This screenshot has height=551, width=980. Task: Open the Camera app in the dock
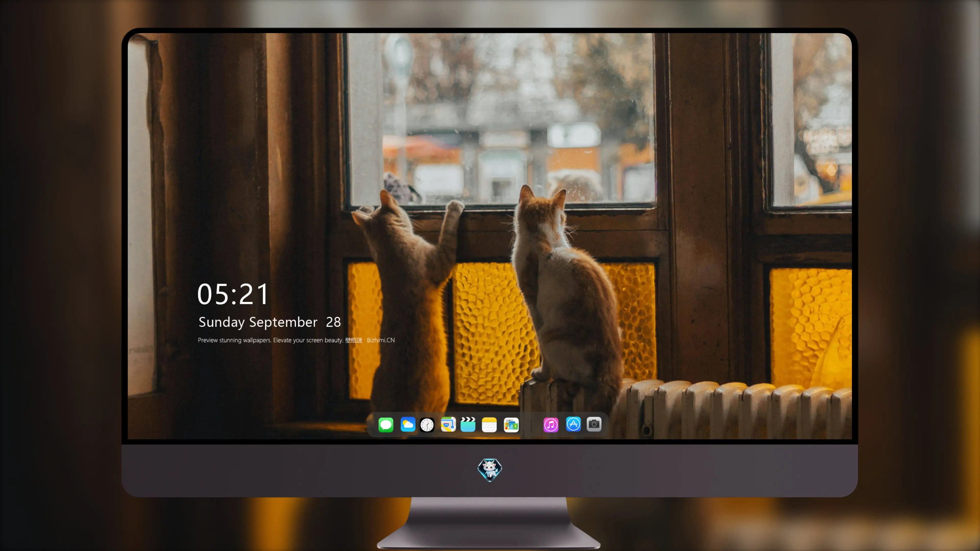click(x=594, y=424)
